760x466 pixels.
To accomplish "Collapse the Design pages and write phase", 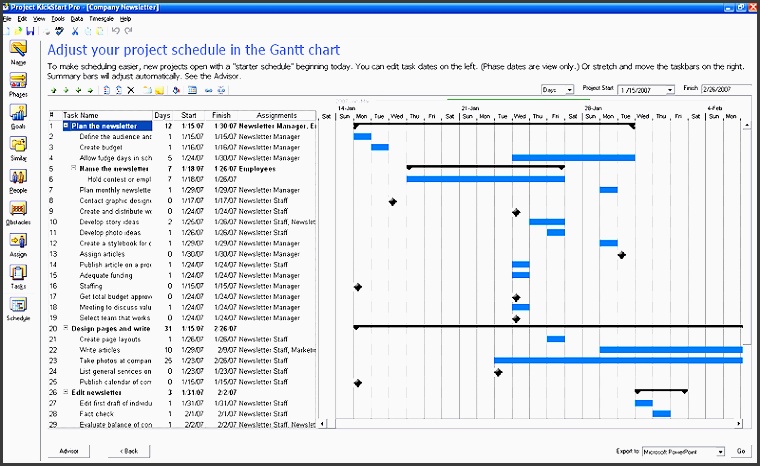I will (66, 328).
